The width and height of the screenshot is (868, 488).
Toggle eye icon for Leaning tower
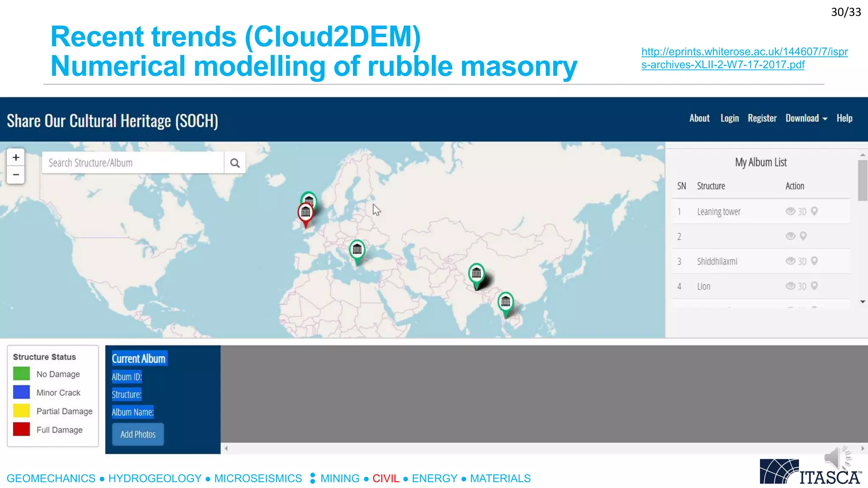pos(790,211)
